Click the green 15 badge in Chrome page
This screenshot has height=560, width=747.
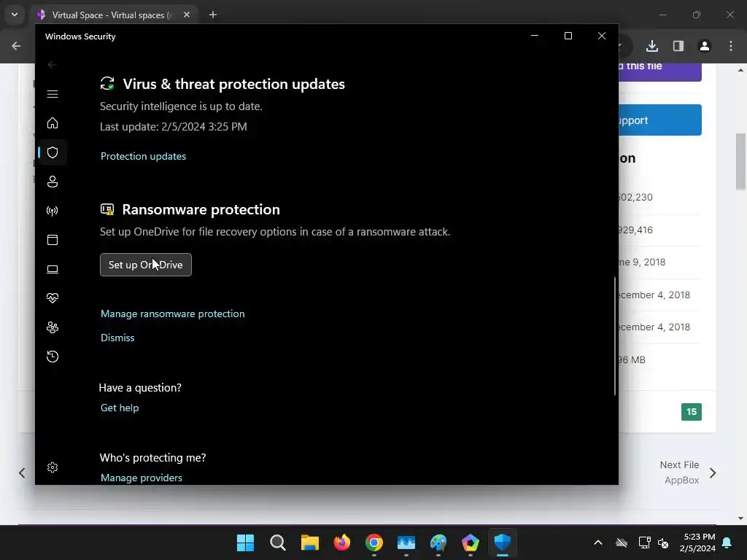point(692,412)
